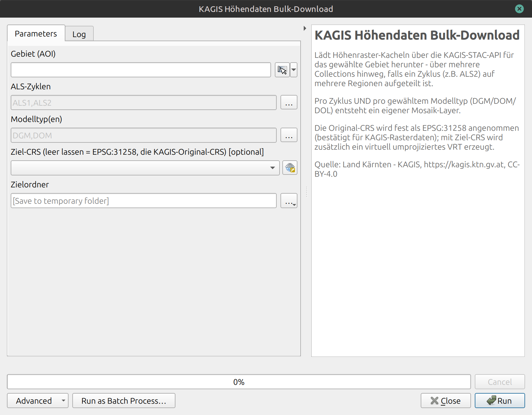Expand the Ziel-CRS combo box
The image size is (532, 415).
point(145,168)
